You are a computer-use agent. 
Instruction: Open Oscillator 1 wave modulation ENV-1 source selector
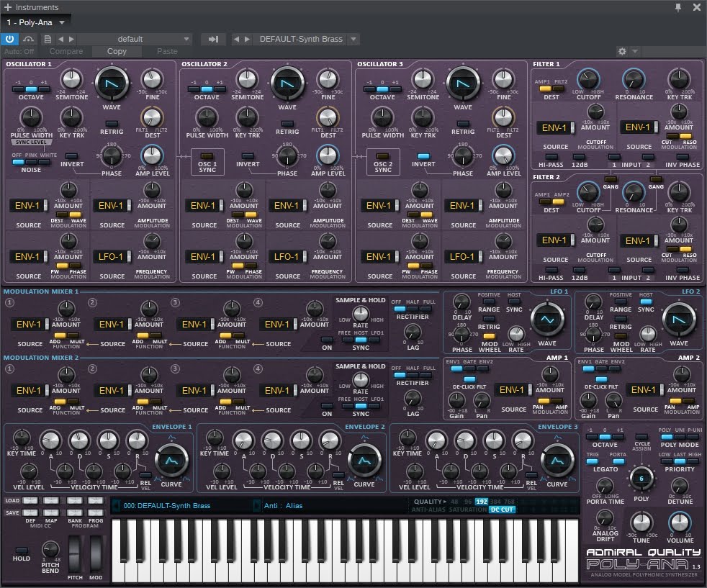pos(28,206)
